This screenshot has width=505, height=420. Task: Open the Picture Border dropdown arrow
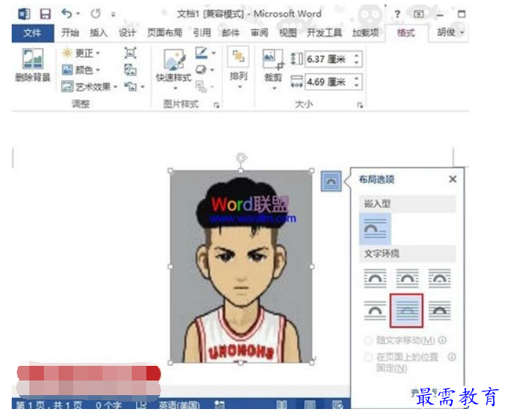pyautogui.click(x=213, y=53)
